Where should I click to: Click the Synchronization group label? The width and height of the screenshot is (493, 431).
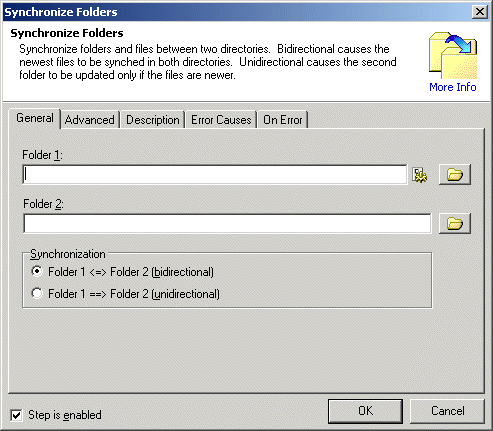[68, 254]
